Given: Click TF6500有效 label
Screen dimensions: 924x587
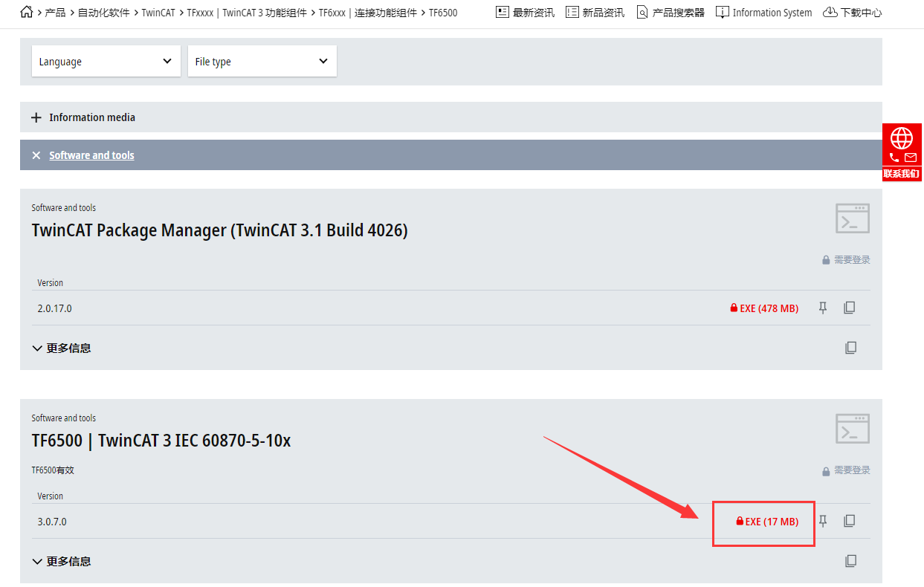Looking at the screenshot, I should pos(53,470).
